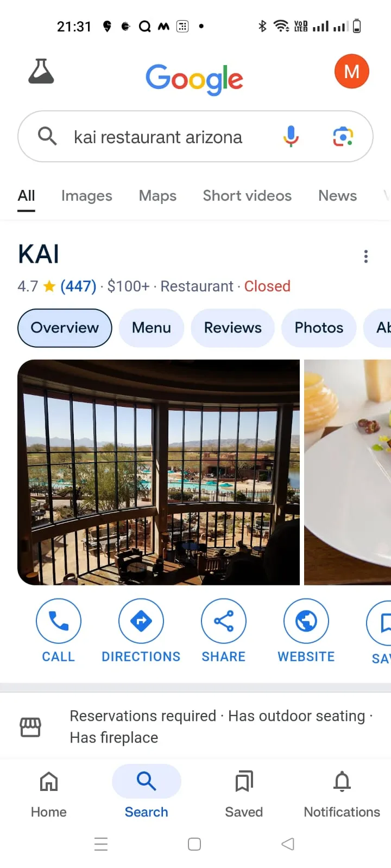This screenshot has height=868, width=391.
Task: Switch to the Maps results tab
Action: [157, 196]
